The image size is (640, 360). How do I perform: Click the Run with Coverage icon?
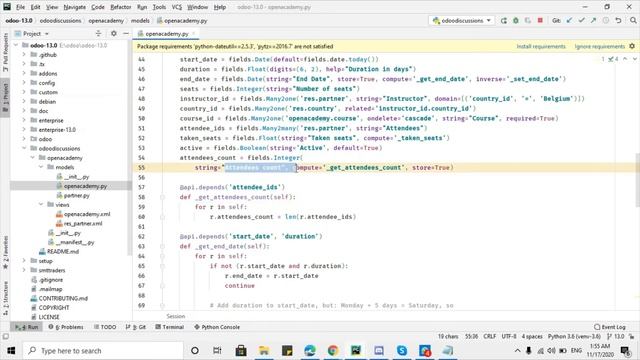528,20
